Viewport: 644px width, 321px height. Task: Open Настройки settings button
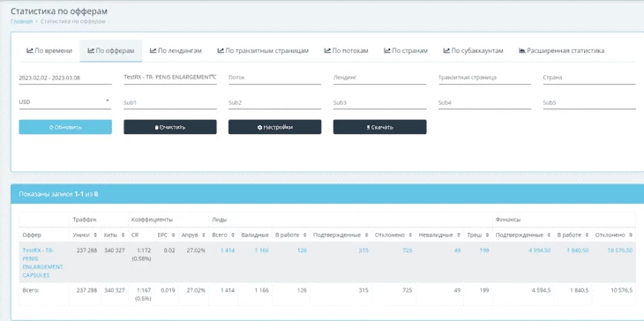click(x=274, y=127)
